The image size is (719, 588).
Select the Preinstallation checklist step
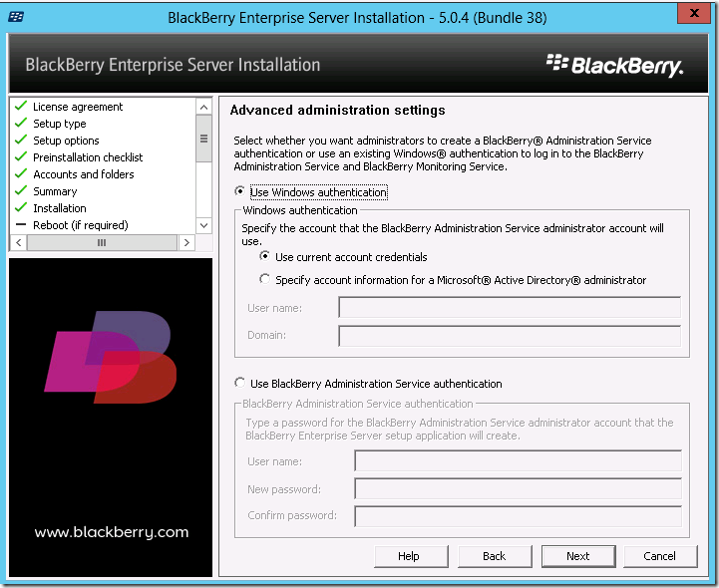(x=88, y=157)
